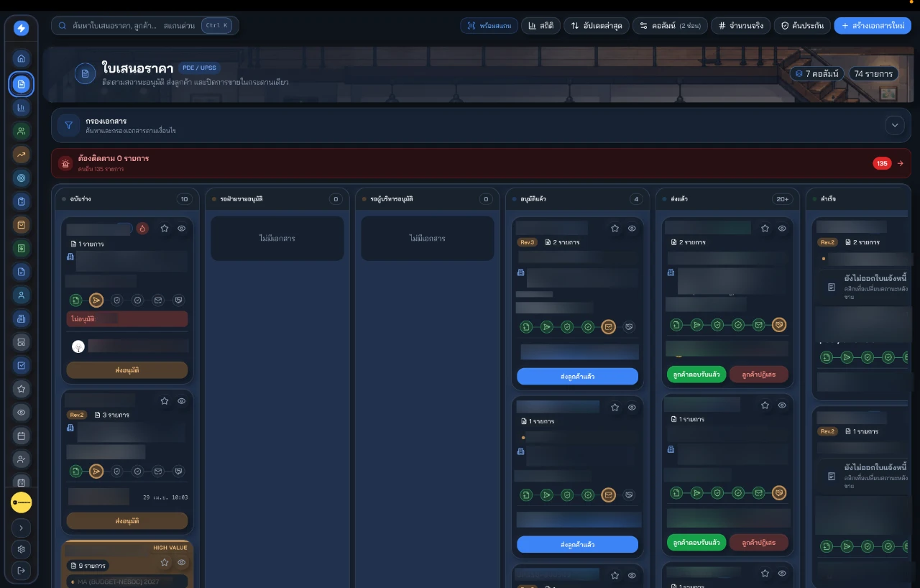Image resolution: width=920 pixels, height=588 pixels.
Task: Click the orange send step on draft 1 รายการ card
Action: [x=96, y=300]
